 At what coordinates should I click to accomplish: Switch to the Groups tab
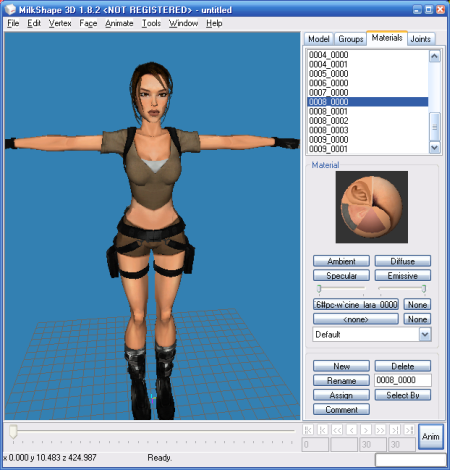[351, 39]
